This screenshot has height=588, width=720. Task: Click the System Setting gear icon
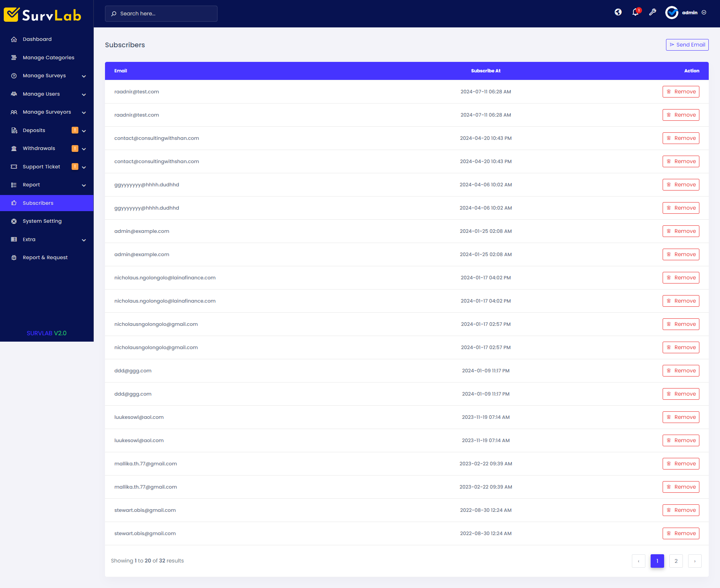pyautogui.click(x=14, y=221)
